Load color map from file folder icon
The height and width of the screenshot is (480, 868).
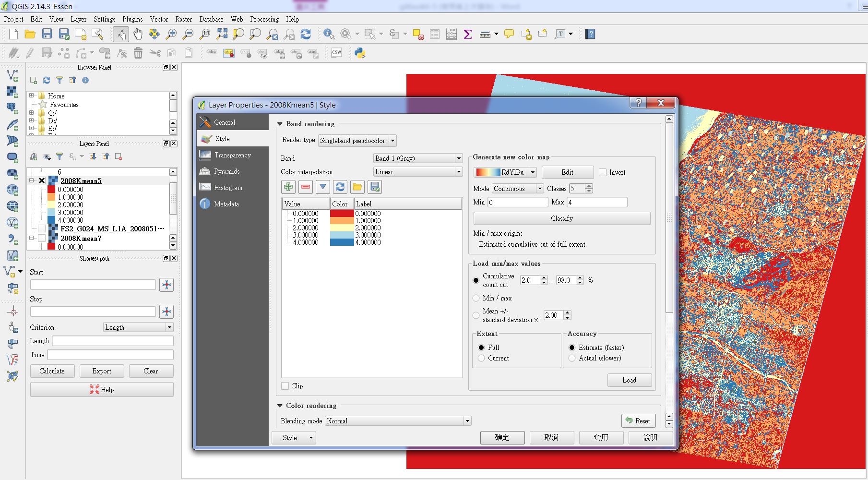(x=357, y=187)
